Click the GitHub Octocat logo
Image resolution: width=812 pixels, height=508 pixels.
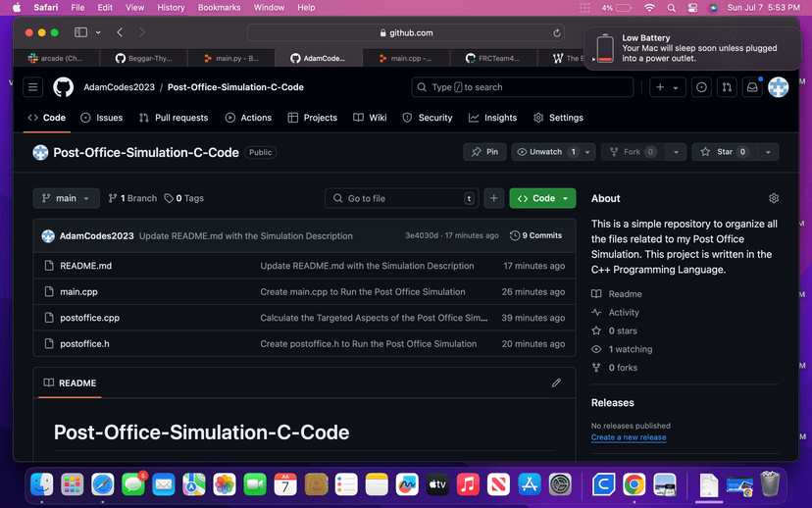tap(63, 87)
